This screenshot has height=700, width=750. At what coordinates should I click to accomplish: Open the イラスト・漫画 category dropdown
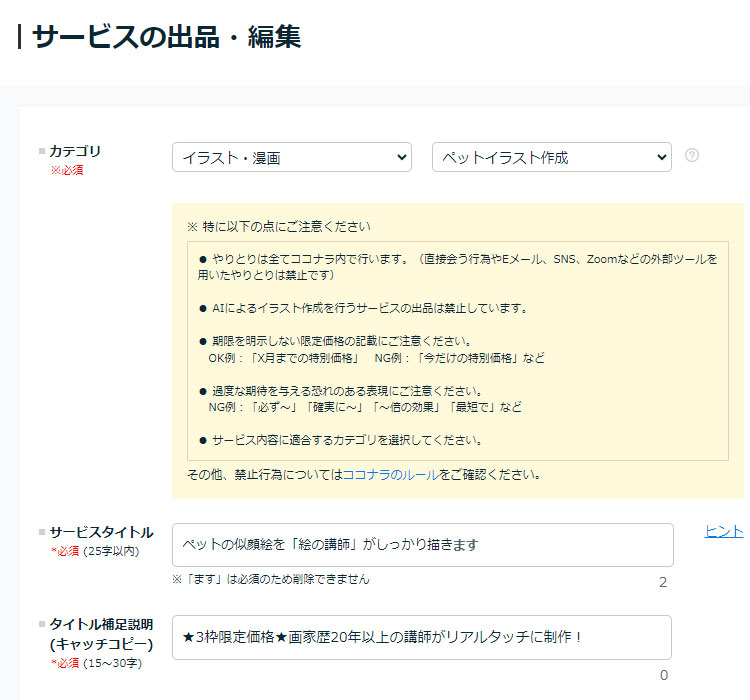(x=291, y=157)
